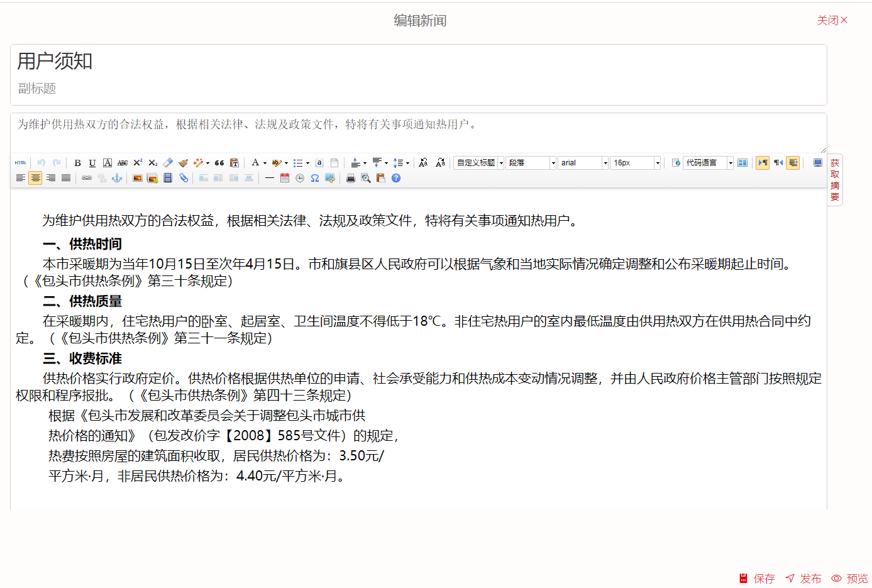Publish the news with 发布
872x588 pixels.
[810, 578]
